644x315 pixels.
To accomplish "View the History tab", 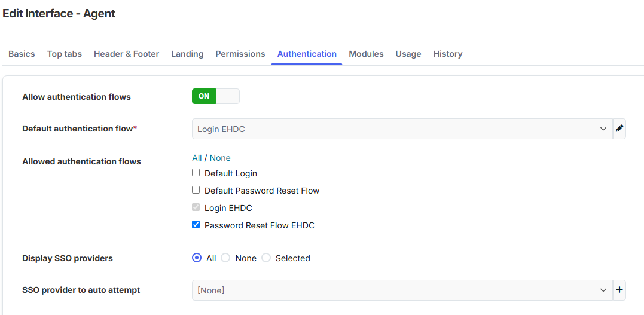I will pos(448,54).
